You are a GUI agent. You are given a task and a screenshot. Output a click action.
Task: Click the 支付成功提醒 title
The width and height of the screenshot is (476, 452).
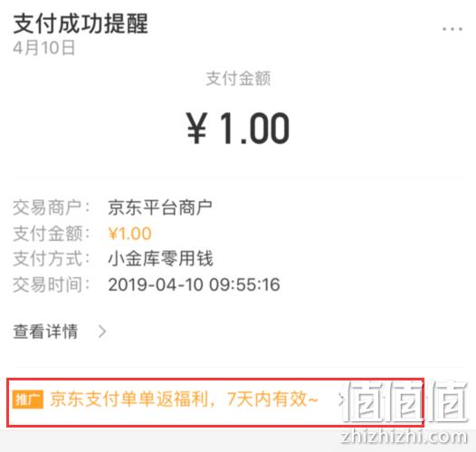click(81, 24)
